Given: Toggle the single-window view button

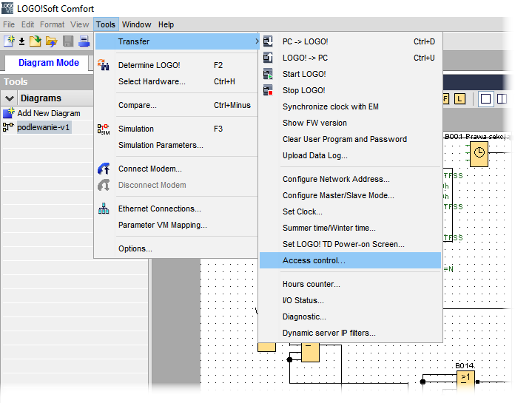Looking at the screenshot, I should point(485,98).
